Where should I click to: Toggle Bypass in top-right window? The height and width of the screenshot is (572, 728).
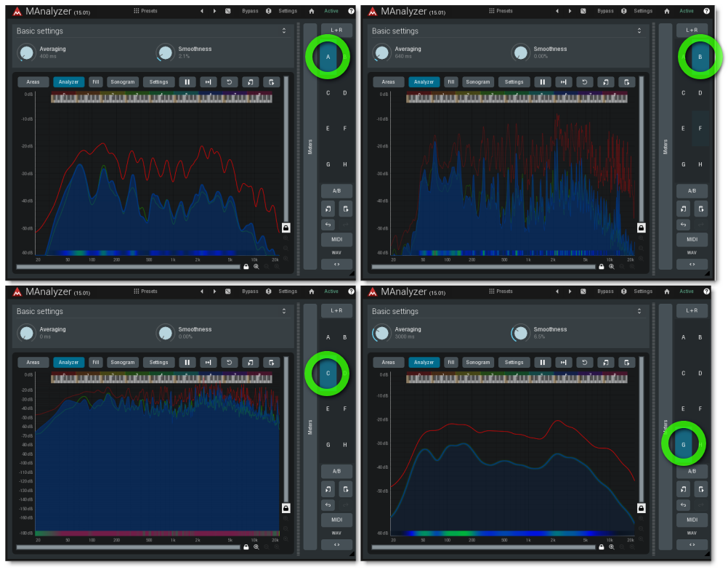tap(605, 11)
